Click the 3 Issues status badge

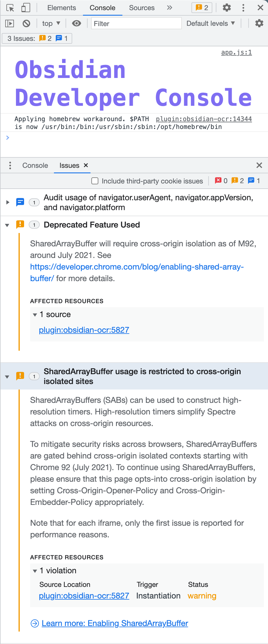(37, 38)
